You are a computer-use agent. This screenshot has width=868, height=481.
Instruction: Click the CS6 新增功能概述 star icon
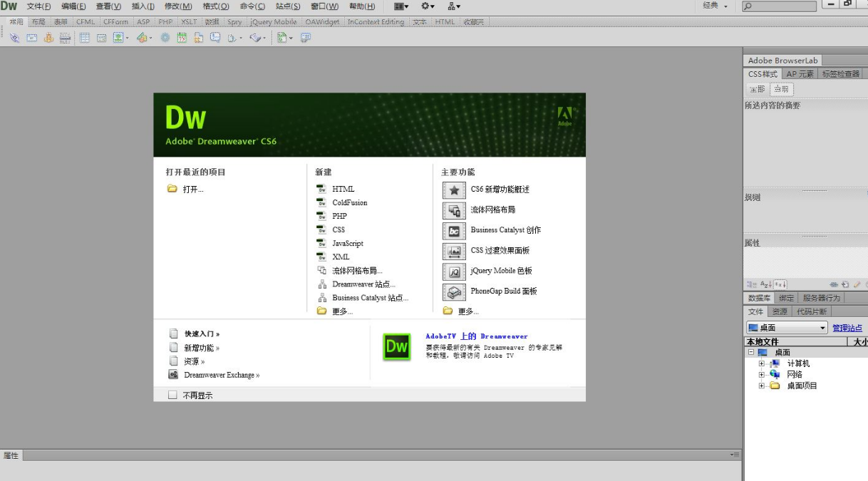tap(454, 190)
